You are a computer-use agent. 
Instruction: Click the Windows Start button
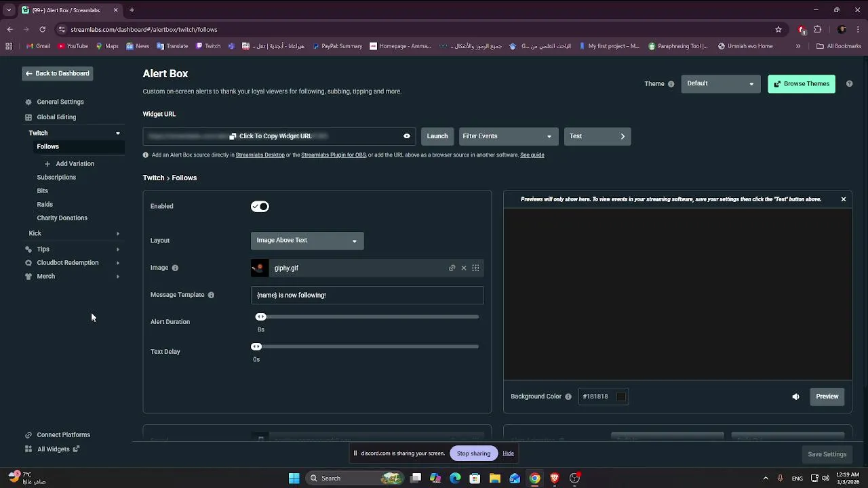(294, 479)
